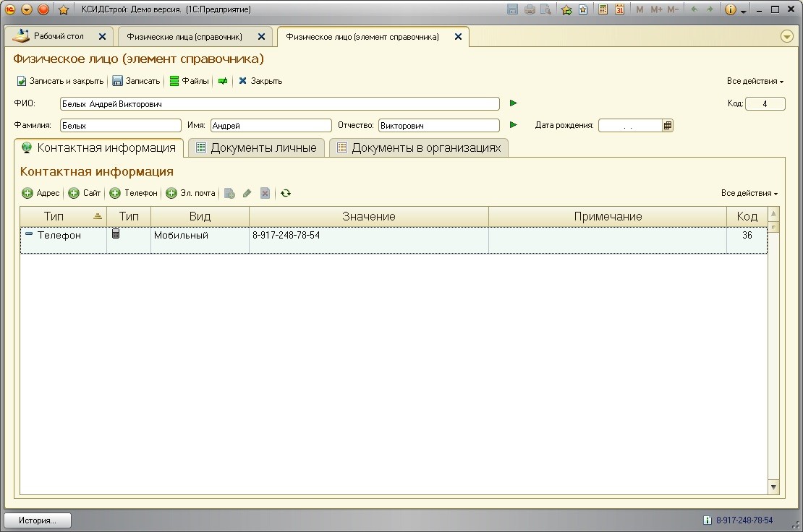Open the Документы в организациях tab
This screenshot has height=532, width=803.
pos(419,147)
